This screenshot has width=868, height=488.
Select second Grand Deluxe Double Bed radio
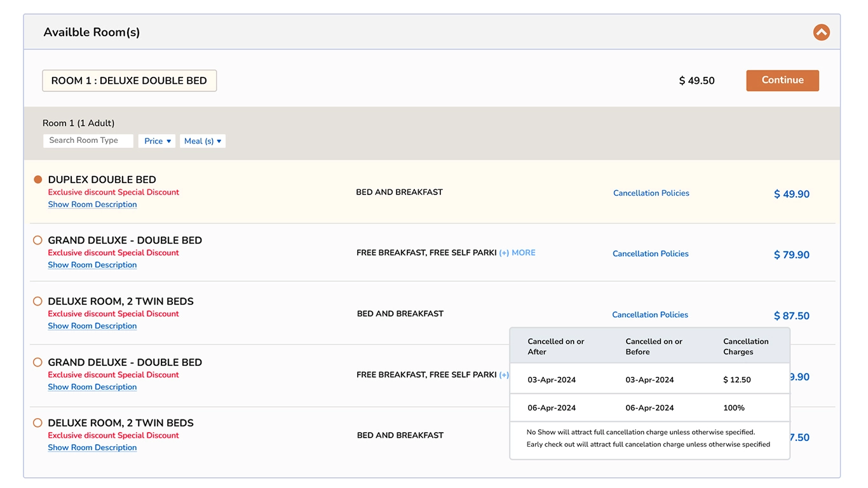point(37,362)
